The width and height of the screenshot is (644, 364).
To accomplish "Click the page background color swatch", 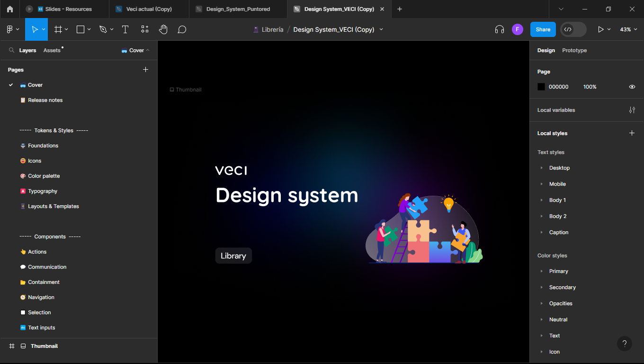I will 541,87.
